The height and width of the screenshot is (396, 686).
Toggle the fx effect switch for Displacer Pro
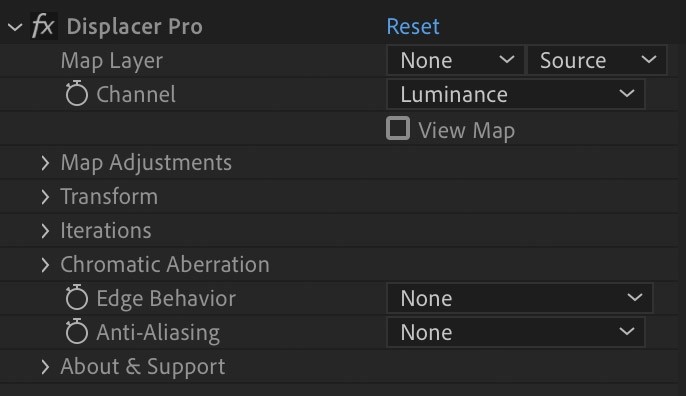44,26
